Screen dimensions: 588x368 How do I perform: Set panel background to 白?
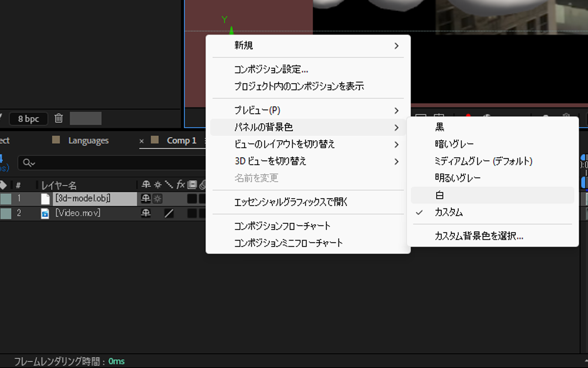pos(493,195)
